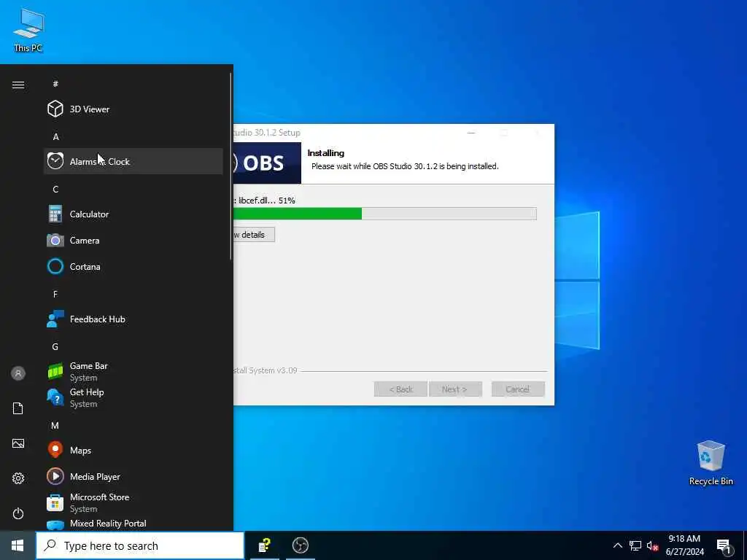This screenshot has height=560, width=747.
Task: Click the muted volume tray icon
Action: pyautogui.click(x=652, y=545)
